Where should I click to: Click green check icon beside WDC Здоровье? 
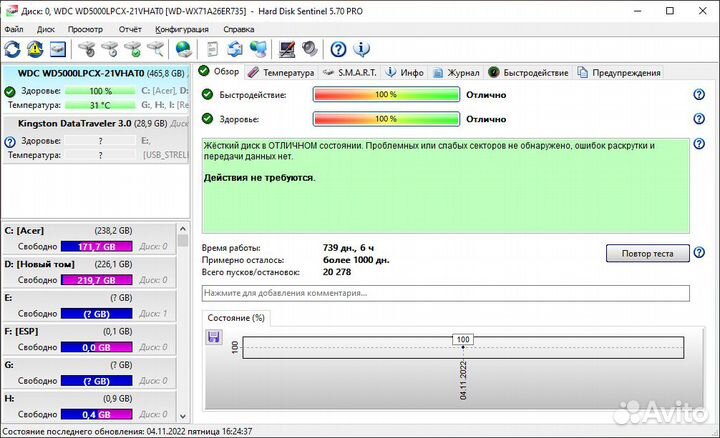tap(10, 92)
